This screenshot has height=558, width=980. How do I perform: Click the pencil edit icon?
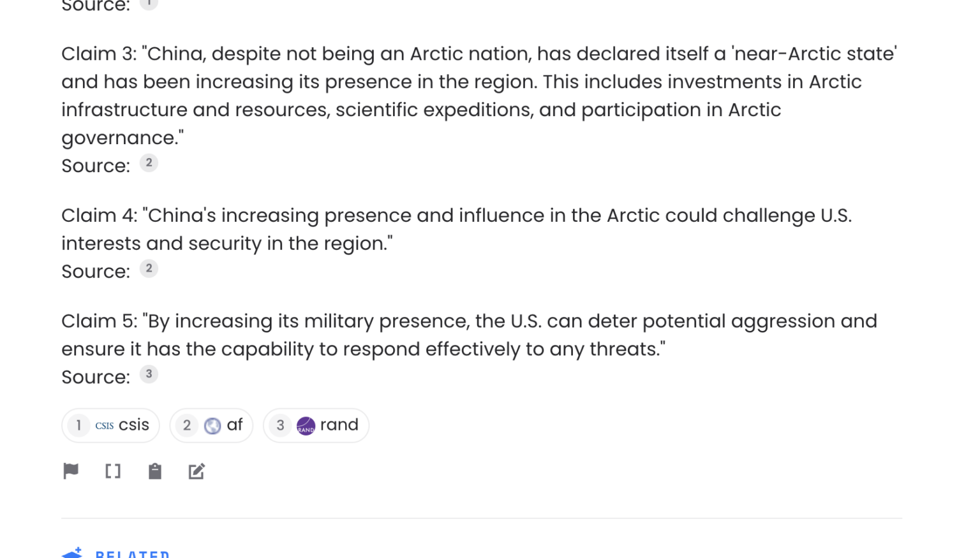coord(197,471)
